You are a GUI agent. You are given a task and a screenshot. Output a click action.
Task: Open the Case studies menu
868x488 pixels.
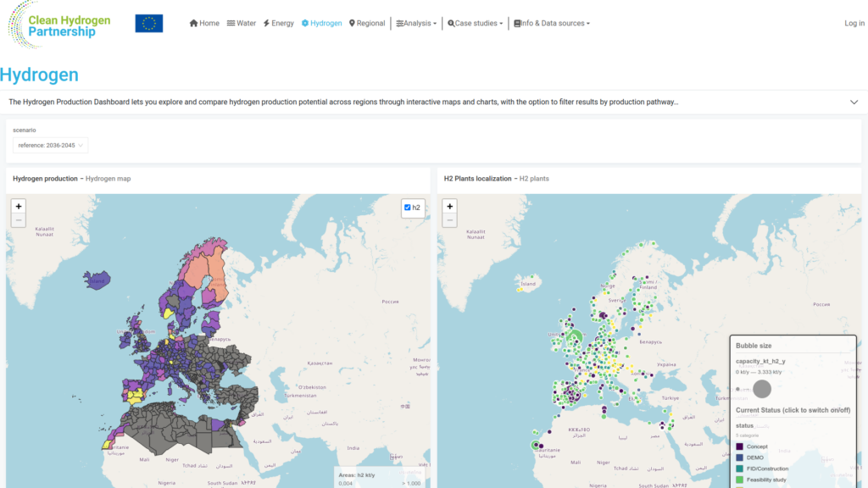(x=475, y=23)
